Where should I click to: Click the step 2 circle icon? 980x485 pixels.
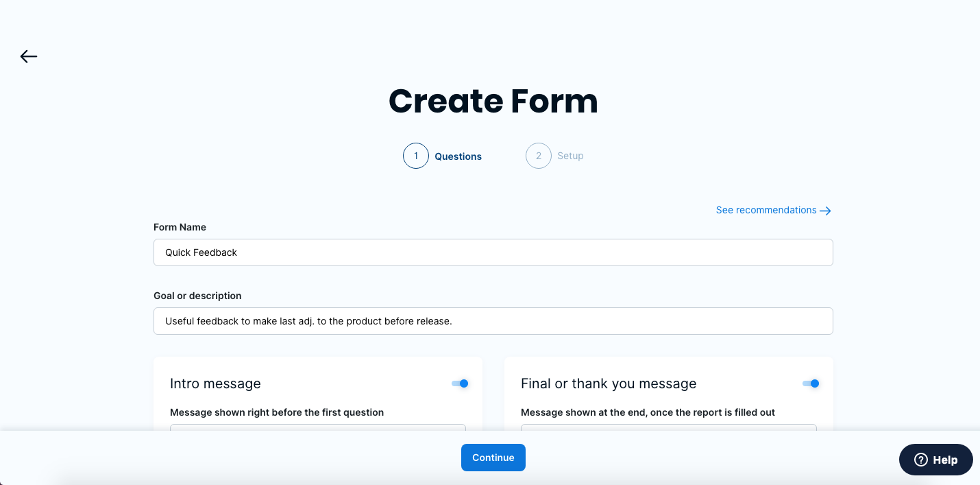pyautogui.click(x=539, y=156)
